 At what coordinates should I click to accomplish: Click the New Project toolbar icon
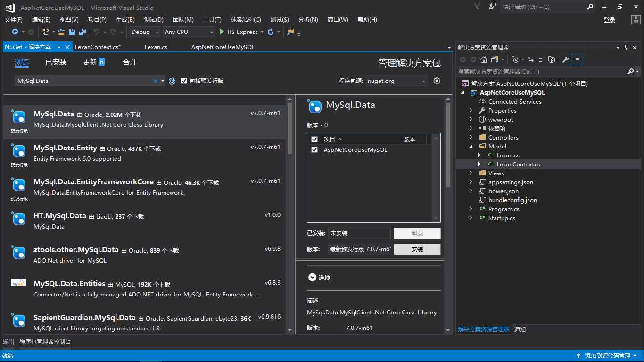click(46, 32)
